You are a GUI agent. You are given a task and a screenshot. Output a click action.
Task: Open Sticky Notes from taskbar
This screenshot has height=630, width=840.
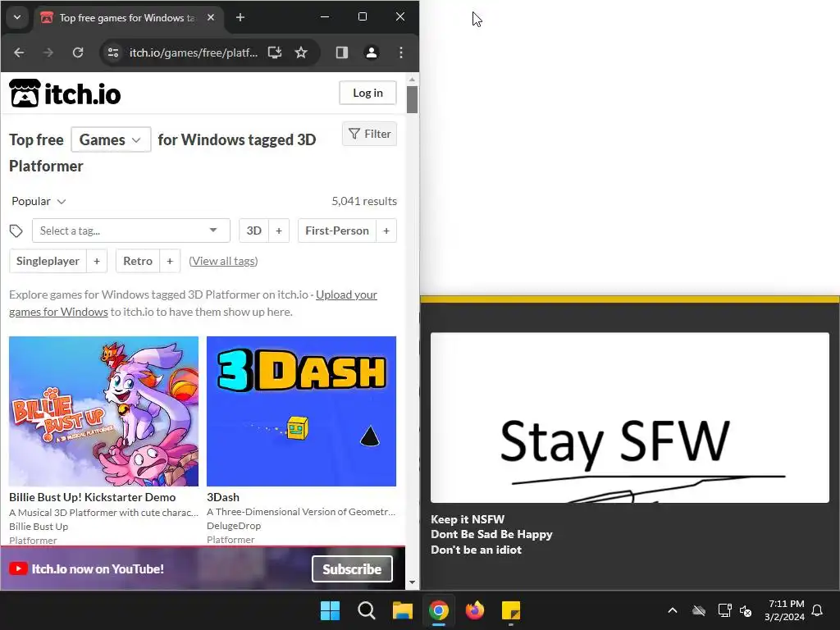coord(511,610)
